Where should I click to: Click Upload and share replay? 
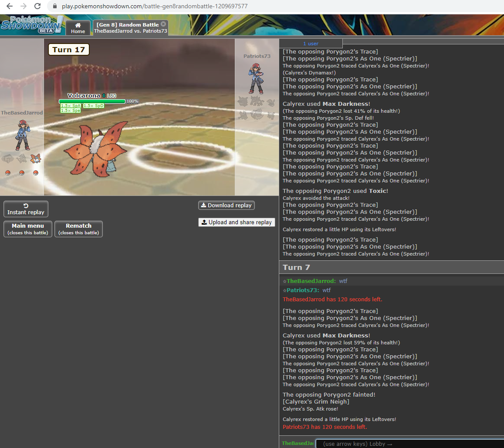click(237, 222)
